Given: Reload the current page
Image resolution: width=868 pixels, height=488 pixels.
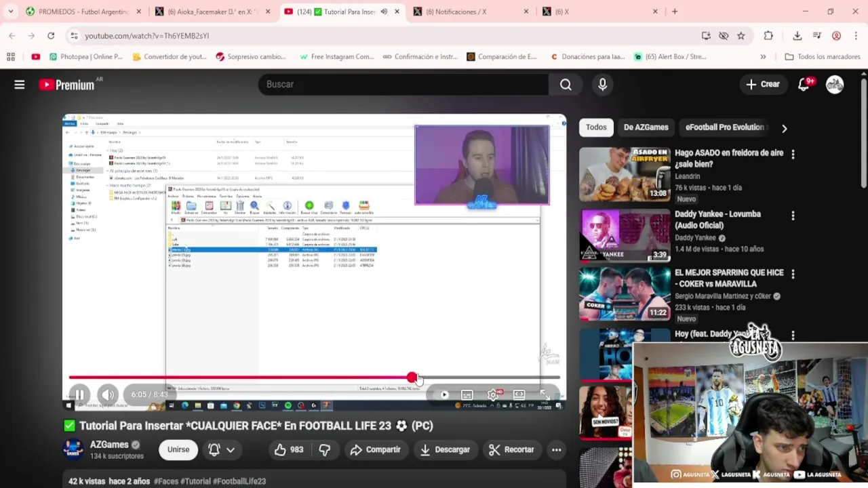Looking at the screenshot, I should point(51,35).
